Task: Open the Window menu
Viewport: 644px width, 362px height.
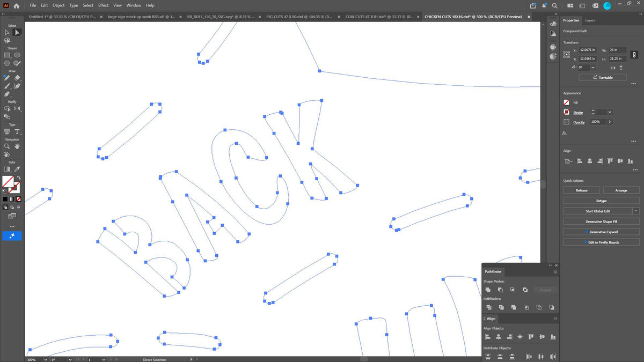Action: [134, 5]
